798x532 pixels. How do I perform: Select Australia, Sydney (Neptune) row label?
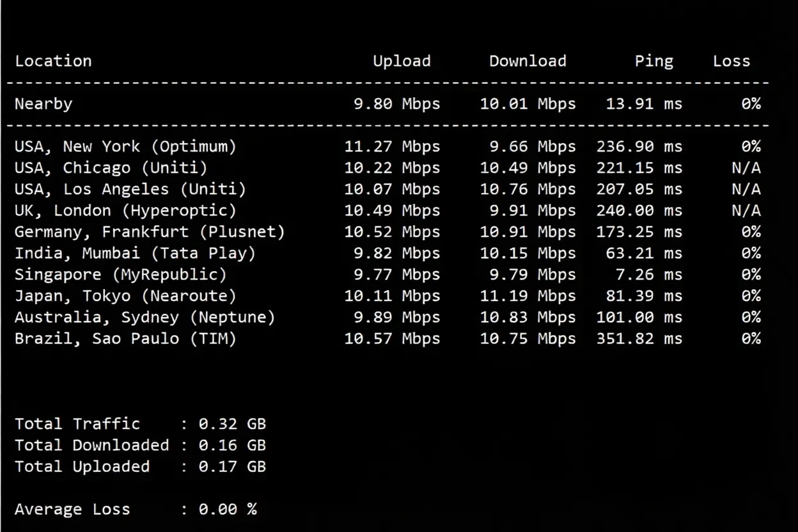point(145,318)
